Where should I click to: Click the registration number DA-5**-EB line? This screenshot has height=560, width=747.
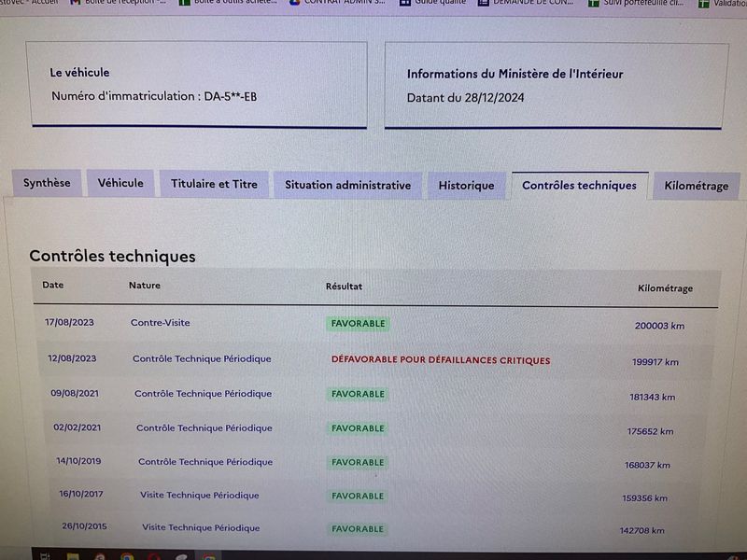point(154,96)
